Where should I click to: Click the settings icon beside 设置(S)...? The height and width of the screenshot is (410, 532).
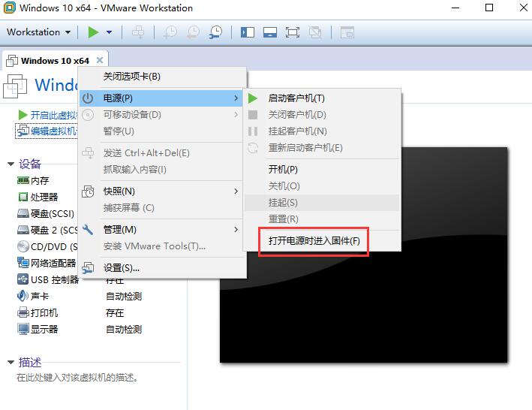click(88, 268)
